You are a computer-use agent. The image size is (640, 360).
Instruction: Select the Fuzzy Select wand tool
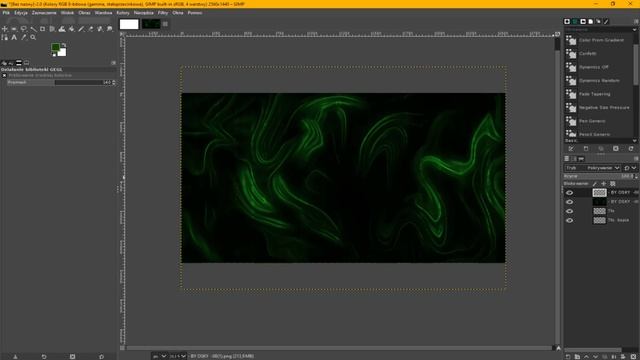point(33,29)
